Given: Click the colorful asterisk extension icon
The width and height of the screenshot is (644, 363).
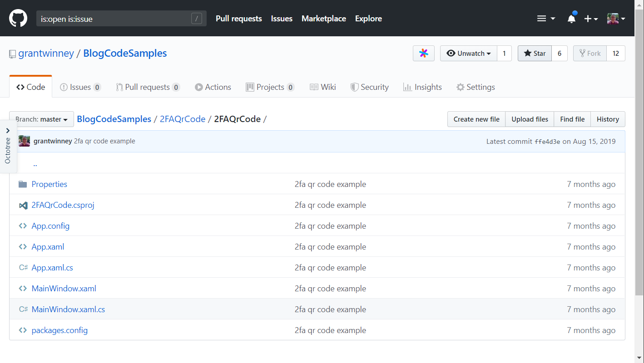Looking at the screenshot, I should click(423, 54).
